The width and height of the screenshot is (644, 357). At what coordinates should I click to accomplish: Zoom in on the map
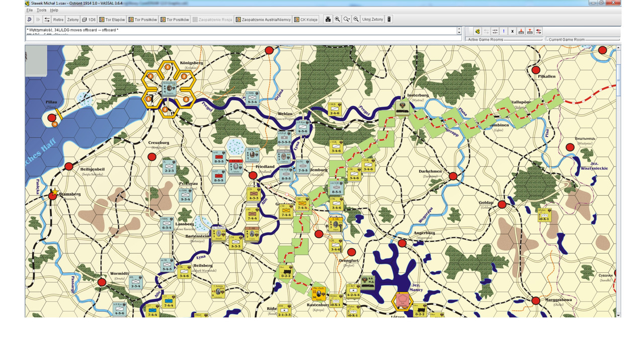338,20
